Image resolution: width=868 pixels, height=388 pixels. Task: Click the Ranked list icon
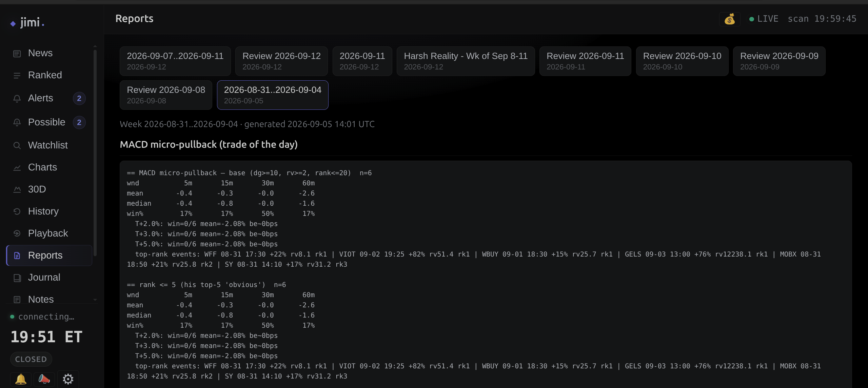tap(17, 76)
